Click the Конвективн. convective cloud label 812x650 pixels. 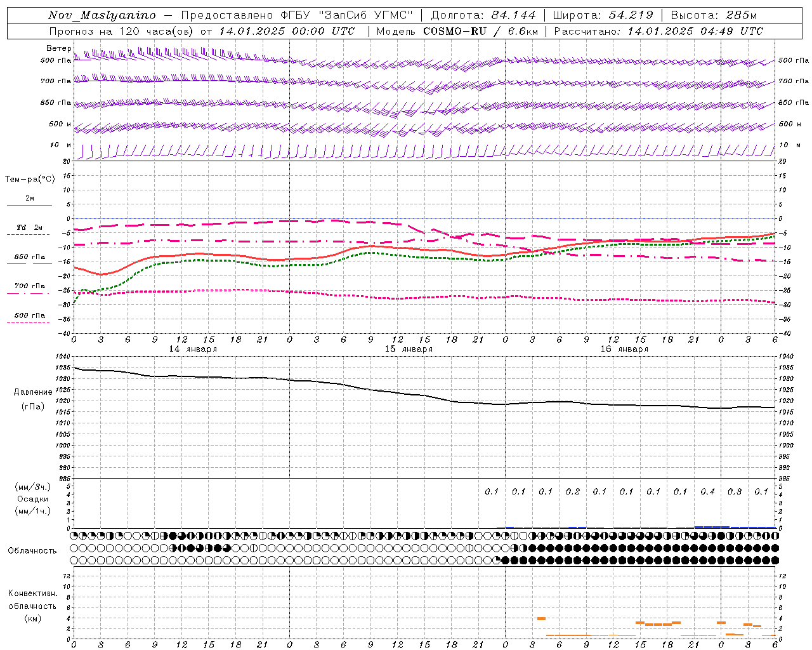pos(32,594)
